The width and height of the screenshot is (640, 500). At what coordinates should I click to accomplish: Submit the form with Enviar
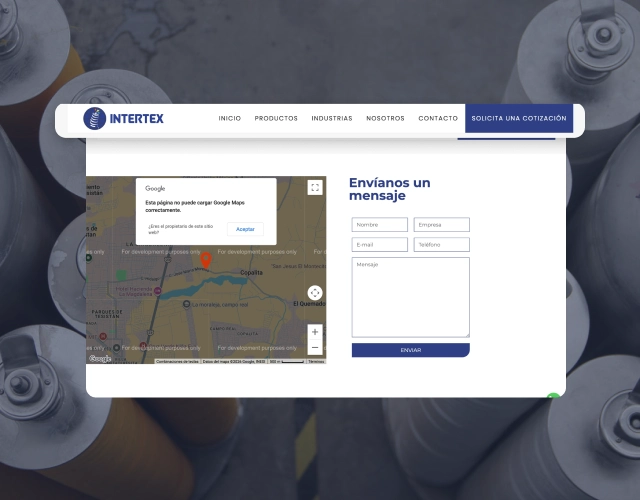click(x=411, y=350)
